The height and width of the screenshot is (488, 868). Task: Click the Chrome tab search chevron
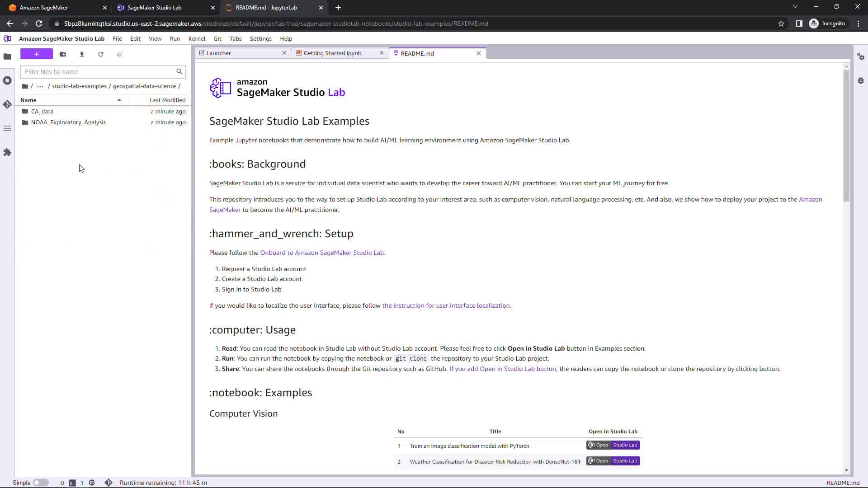(x=795, y=7)
